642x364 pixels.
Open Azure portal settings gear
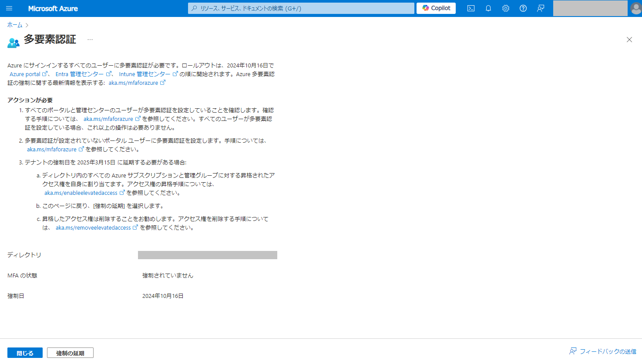point(505,8)
